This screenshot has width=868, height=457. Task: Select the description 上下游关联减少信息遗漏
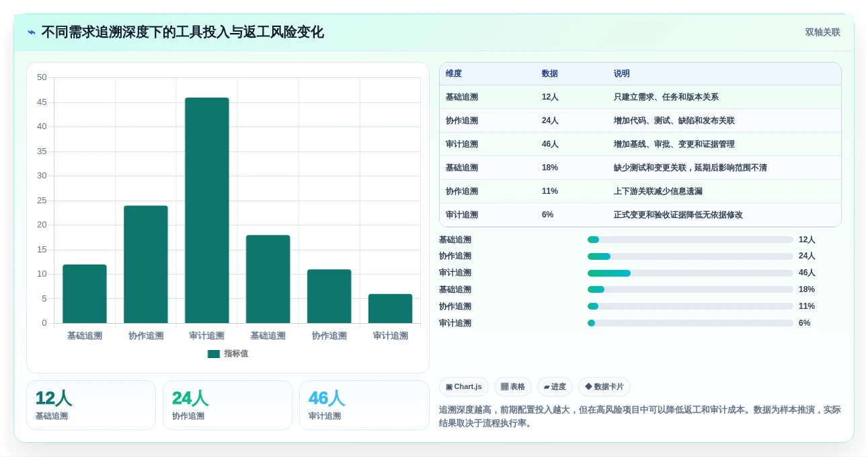pyautogui.click(x=658, y=192)
